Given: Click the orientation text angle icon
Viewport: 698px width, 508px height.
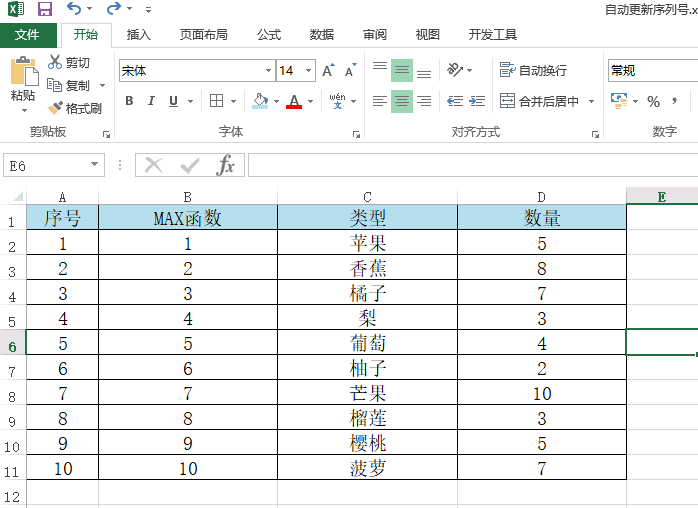Looking at the screenshot, I should 455,70.
